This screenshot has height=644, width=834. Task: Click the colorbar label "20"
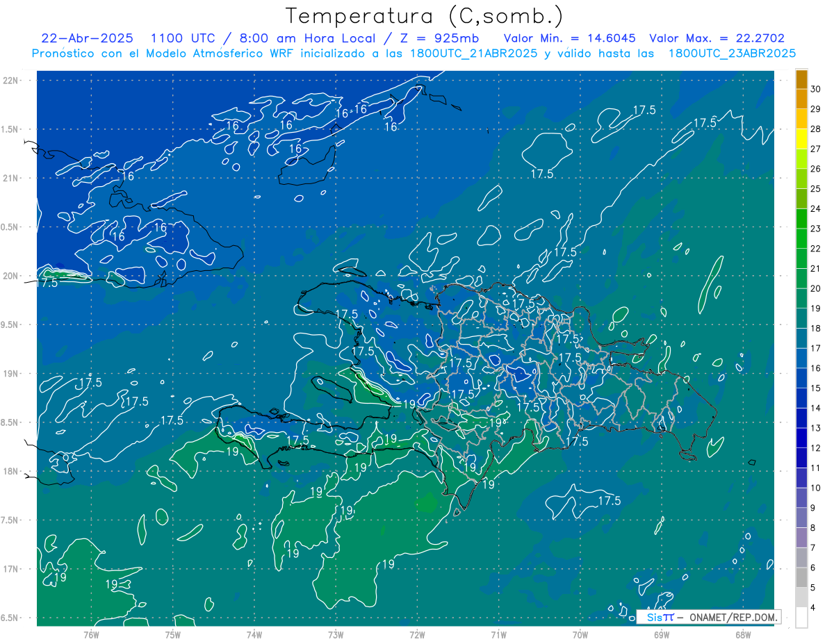[816, 289]
